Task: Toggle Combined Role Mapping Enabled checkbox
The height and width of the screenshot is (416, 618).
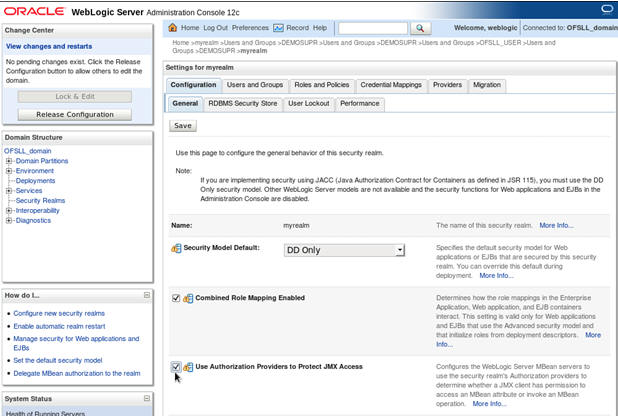Action: pos(176,298)
